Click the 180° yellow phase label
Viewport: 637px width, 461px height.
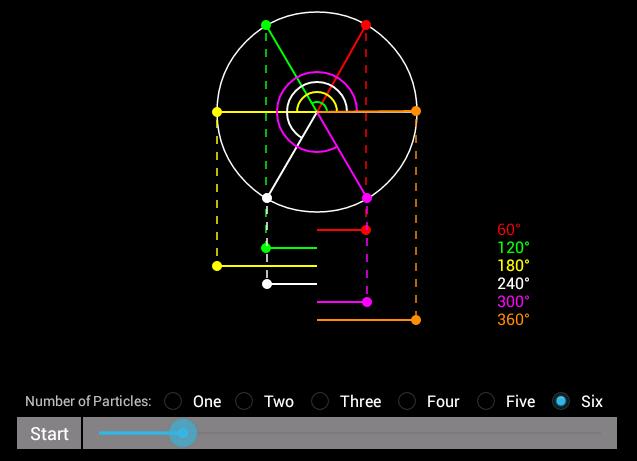(x=513, y=266)
